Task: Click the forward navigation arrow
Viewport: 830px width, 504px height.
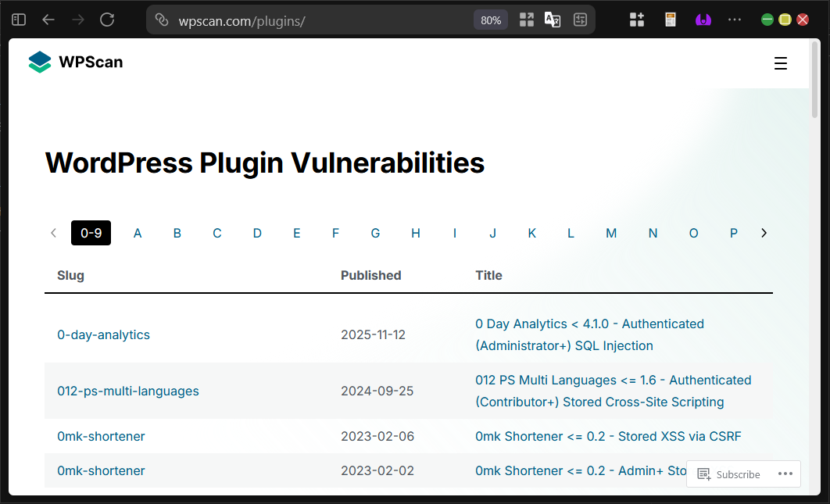Action: 78,20
